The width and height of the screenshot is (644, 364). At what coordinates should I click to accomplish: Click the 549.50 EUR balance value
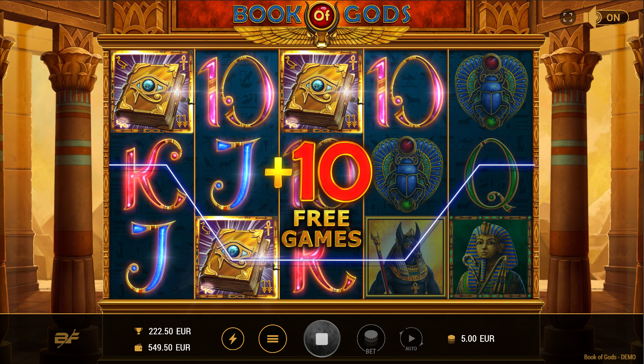(169, 348)
